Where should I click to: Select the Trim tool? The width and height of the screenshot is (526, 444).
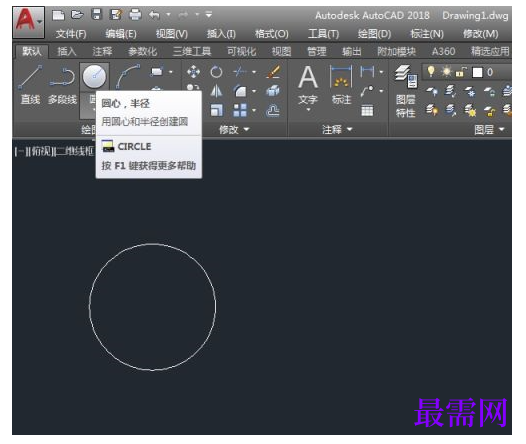coord(240,71)
